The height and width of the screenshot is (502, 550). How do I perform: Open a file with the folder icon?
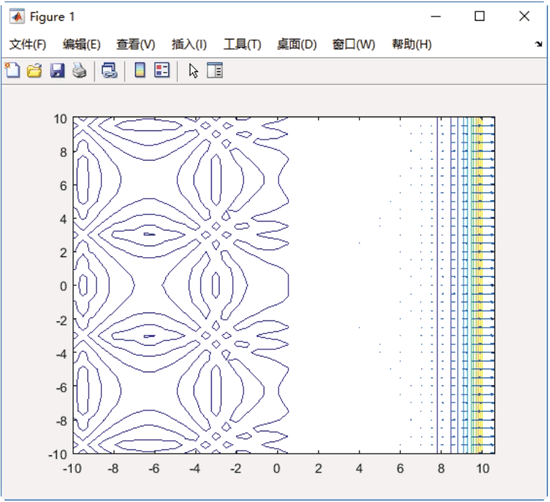pyautogui.click(x=34, y=71)
